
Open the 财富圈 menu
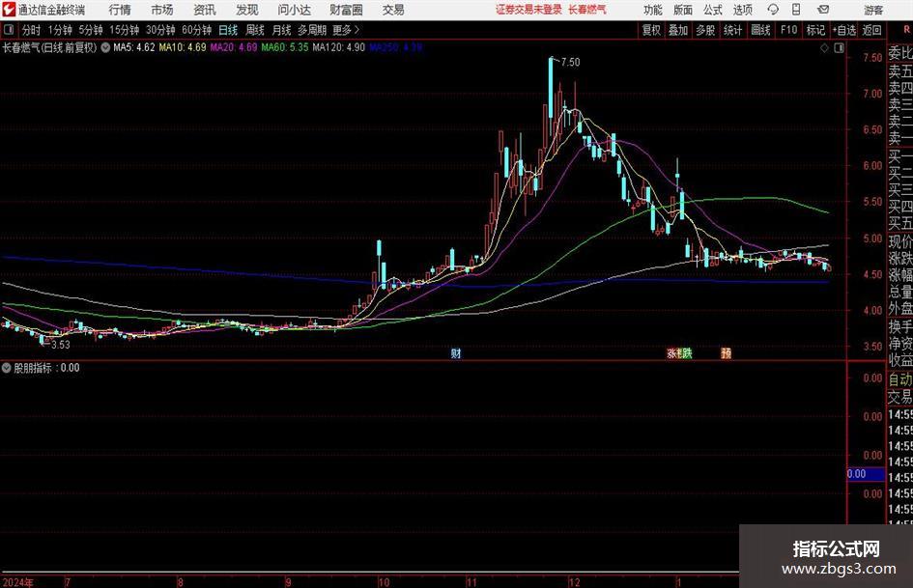pos(347,10)
